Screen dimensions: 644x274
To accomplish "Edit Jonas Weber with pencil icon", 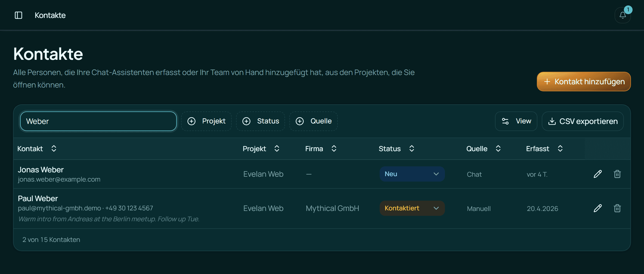I will (597, 174).
